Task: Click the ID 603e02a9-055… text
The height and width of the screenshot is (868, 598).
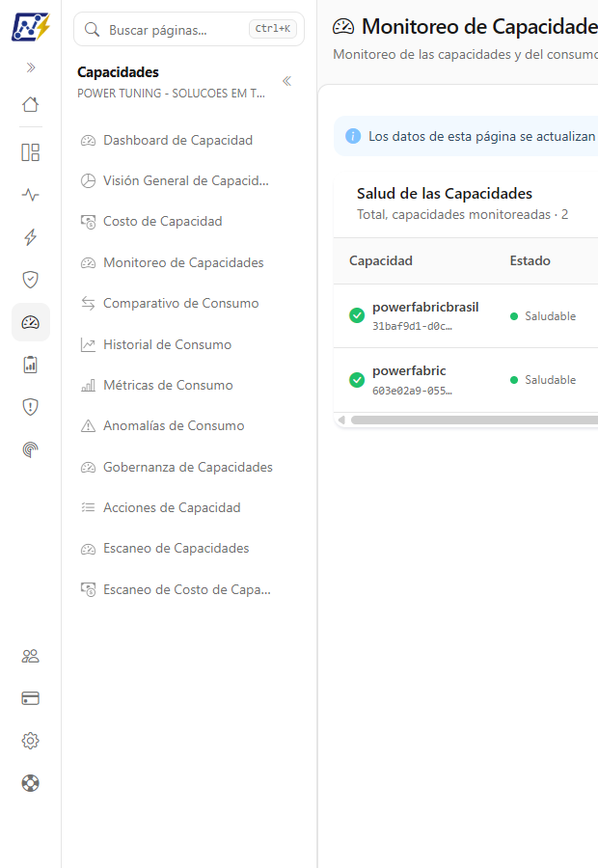Action: click(x=412, y=391)
